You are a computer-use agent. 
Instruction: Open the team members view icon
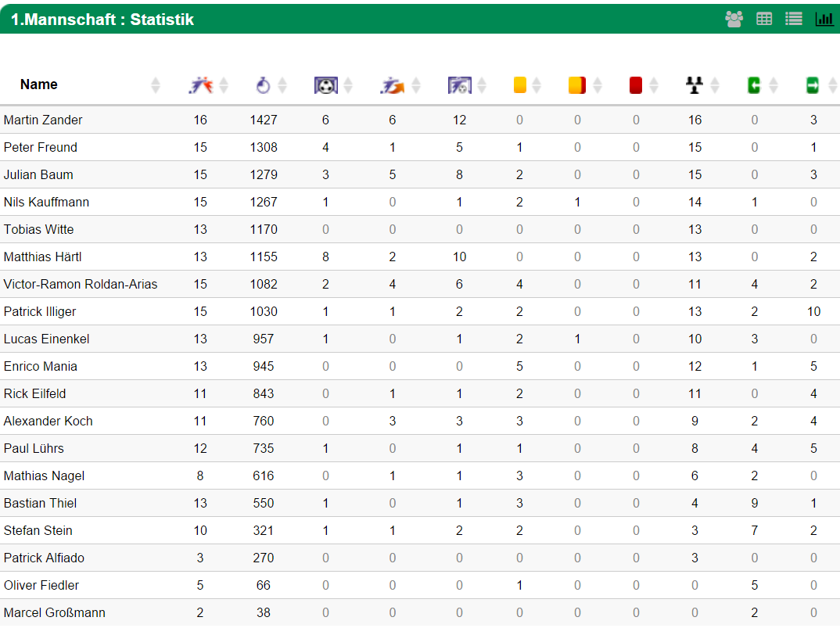(x=734, y=20)
